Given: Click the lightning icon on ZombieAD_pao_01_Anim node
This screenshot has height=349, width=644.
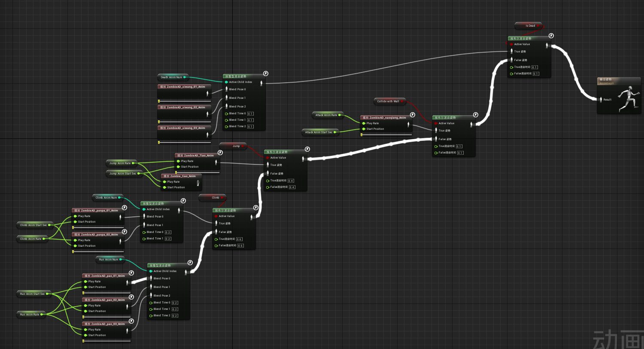Looking at the screenshot, I should (132, 272).
